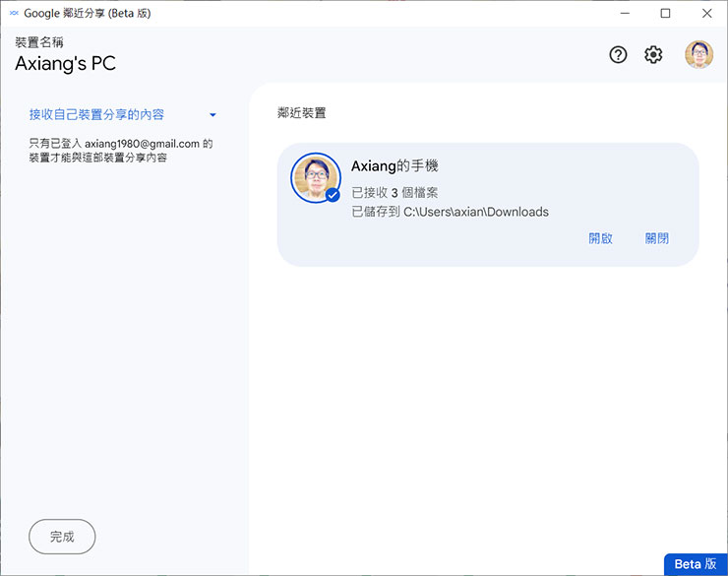728x576 pixels.
Task: Maximize the Nearby Share window
Action: tap(665, 13)
